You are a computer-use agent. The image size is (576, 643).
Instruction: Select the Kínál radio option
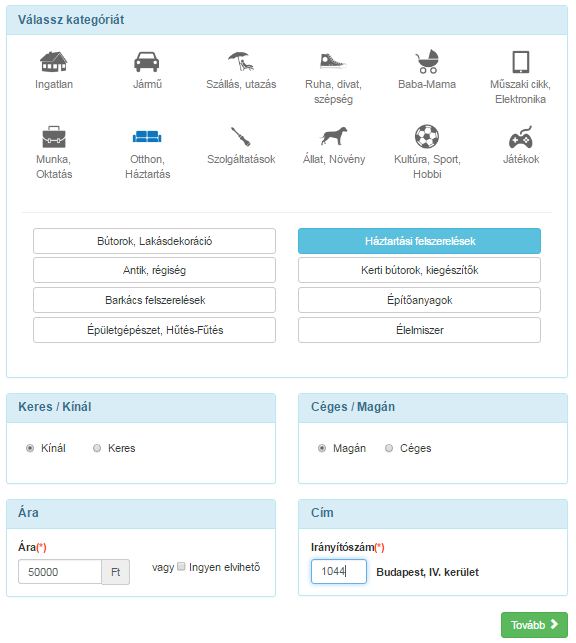pos(30,448)
